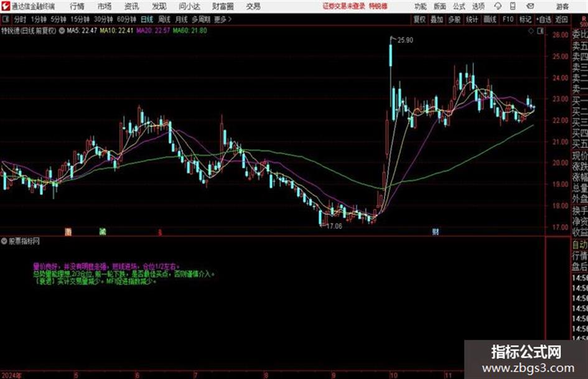Click the 通达信 red logo icon
Screen dimensions: 588x379
6,6
